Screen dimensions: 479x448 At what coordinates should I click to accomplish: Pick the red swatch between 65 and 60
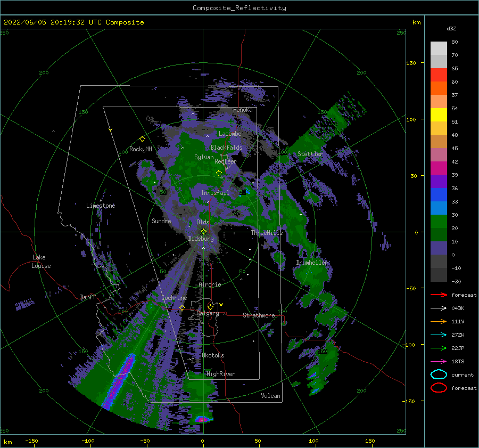click(x=439, y=75)
